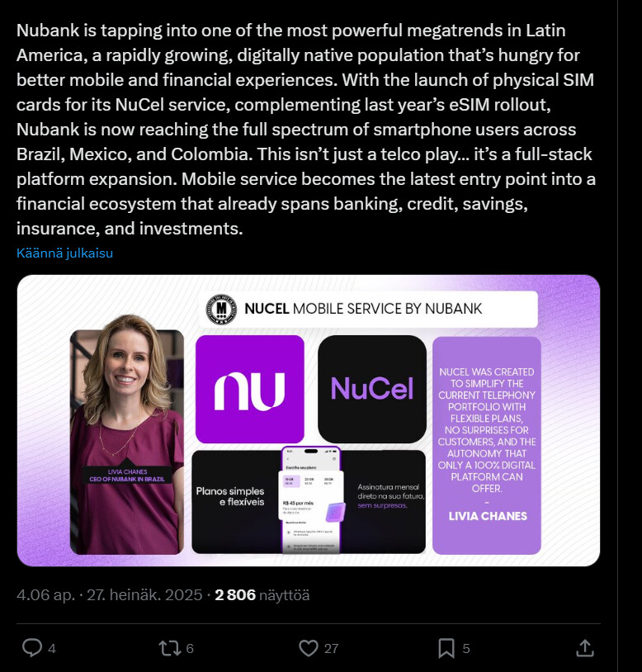Screen dimensions: 642x672
Task: Click the phone app screenshot mockup
Action: pos(310,501)
